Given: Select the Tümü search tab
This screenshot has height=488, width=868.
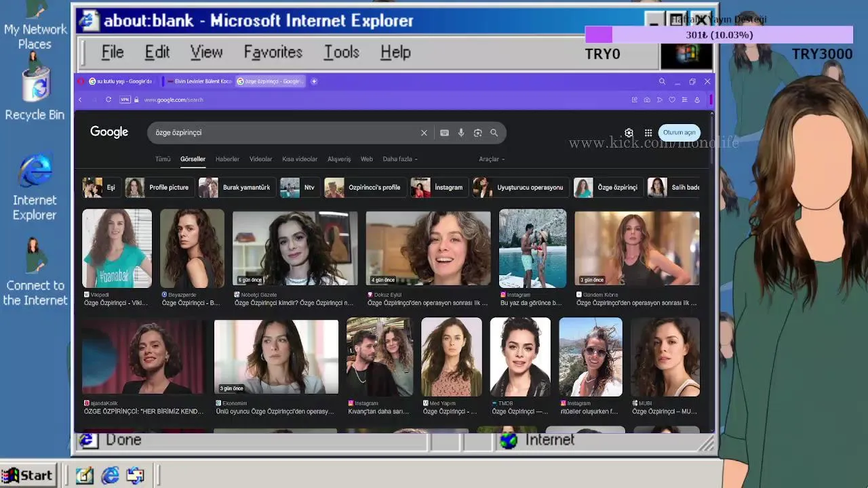Looking at the screenshot, I should [163, 159].
